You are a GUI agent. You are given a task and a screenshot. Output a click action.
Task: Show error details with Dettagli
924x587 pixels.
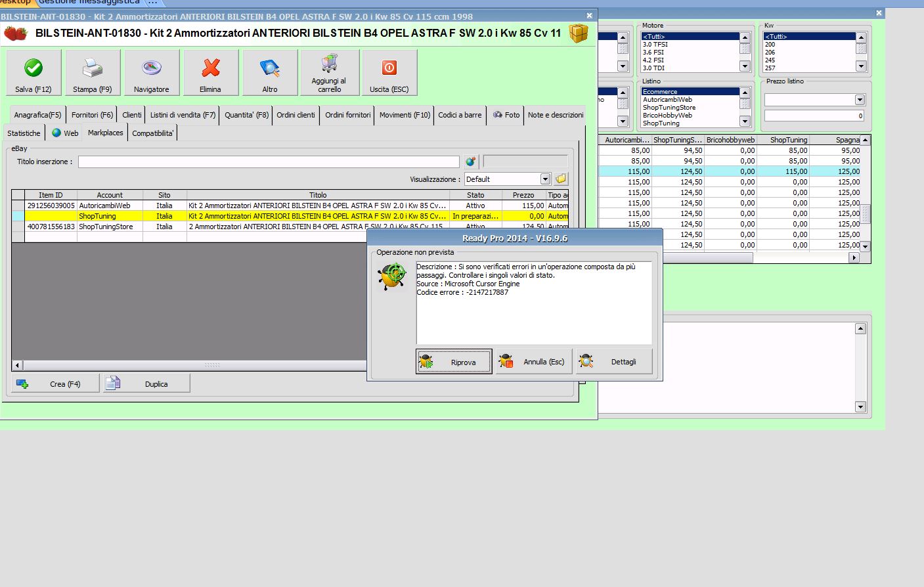click(615, 362)
